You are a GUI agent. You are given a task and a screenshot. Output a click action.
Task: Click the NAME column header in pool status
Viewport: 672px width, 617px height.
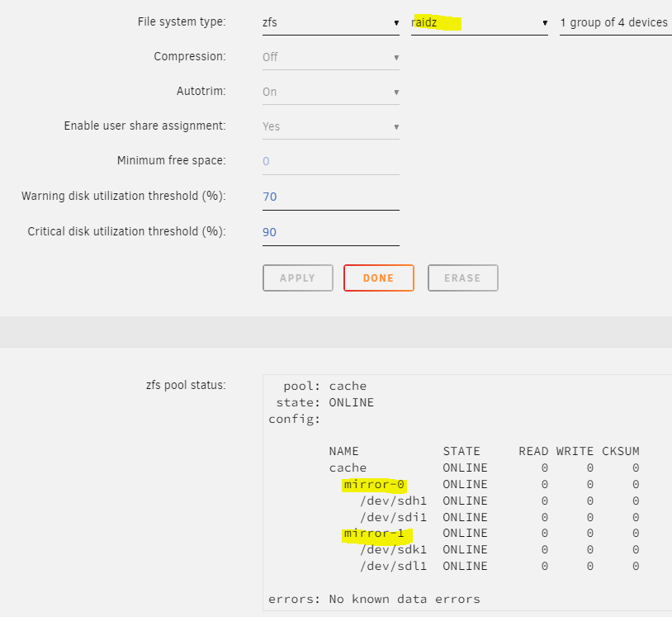click(x=343, y=451)
